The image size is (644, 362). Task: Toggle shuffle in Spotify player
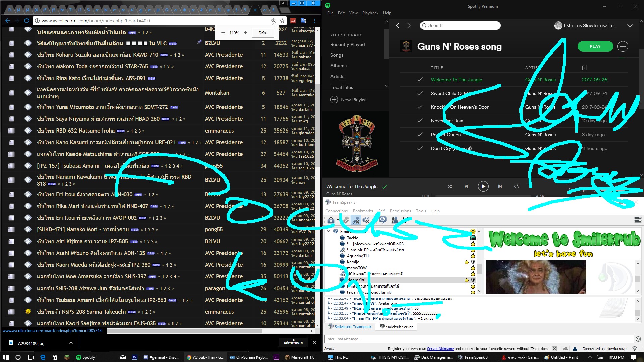click(x=450, y=186)
